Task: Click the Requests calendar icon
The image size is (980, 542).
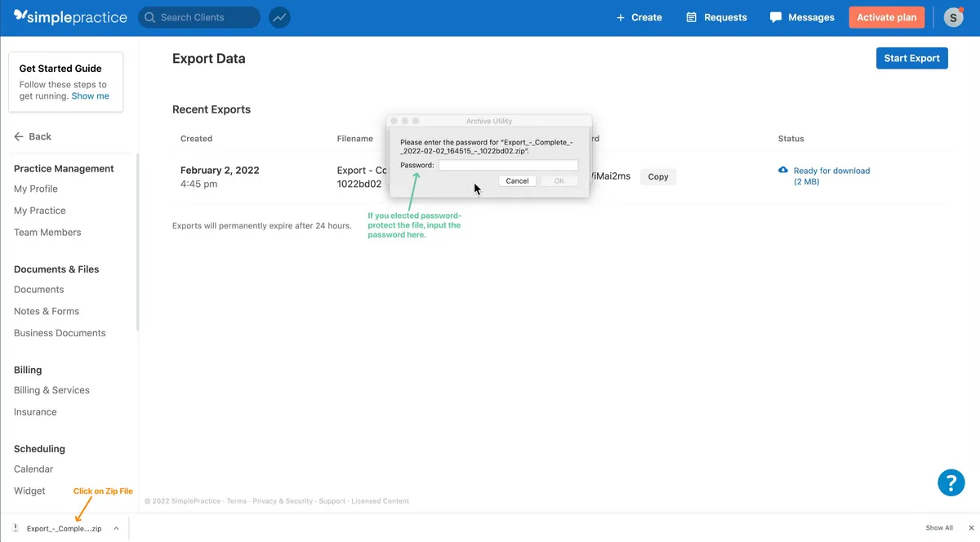Action: click(692, 17)
